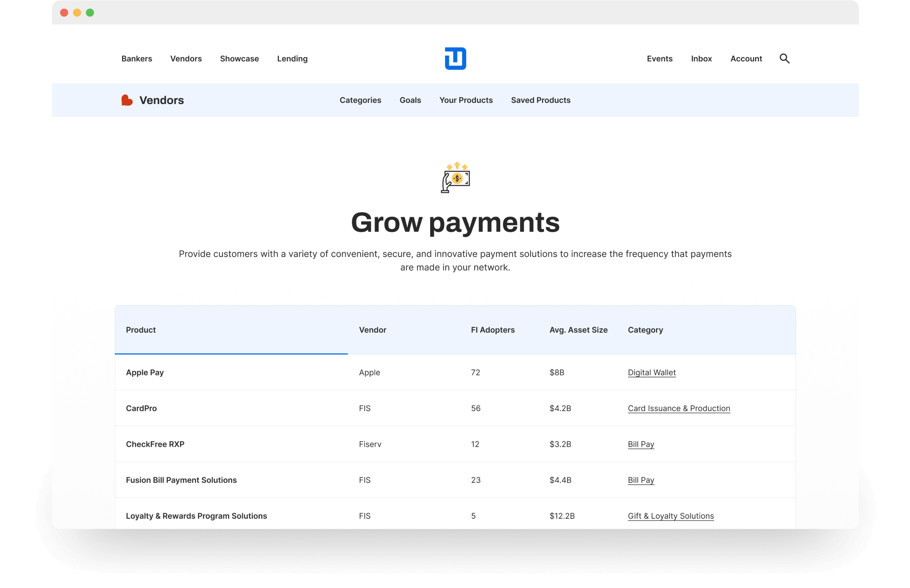Open the Inbox from the header
Image resolution: width=910 pixels, height=588 pixels.
coord(701,58)
